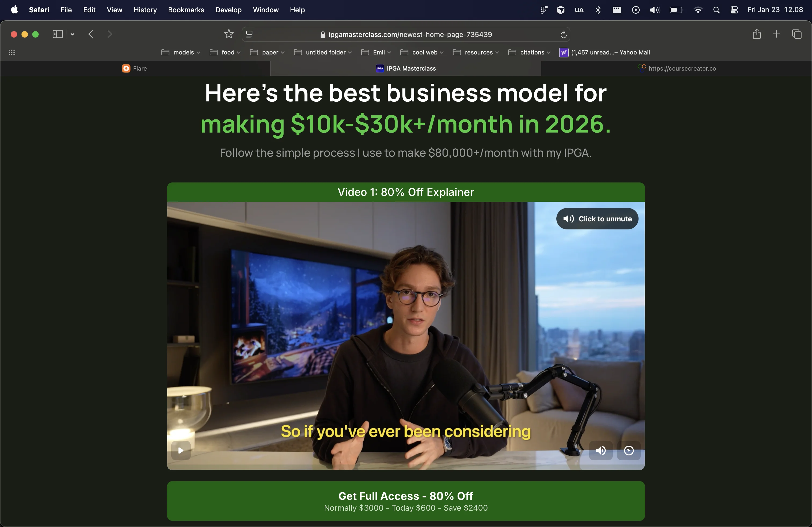Reload the current page
This screenshot has height=527, width=812.
[563, 34]
